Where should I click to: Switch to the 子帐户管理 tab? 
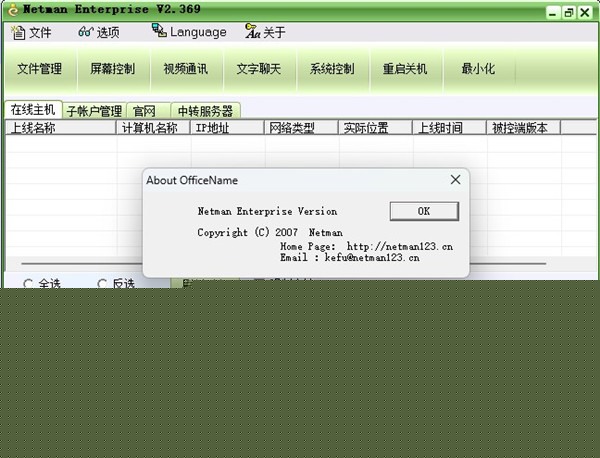pos(94,111)
